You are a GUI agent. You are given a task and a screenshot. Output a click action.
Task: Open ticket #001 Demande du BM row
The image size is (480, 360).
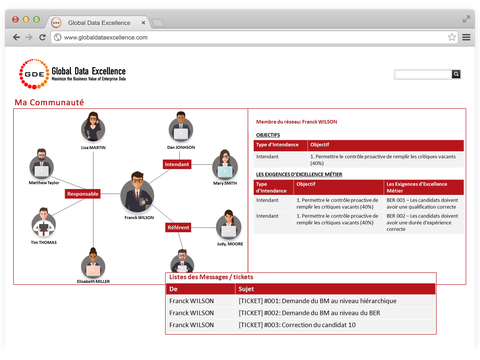click(x=301, y=301)
